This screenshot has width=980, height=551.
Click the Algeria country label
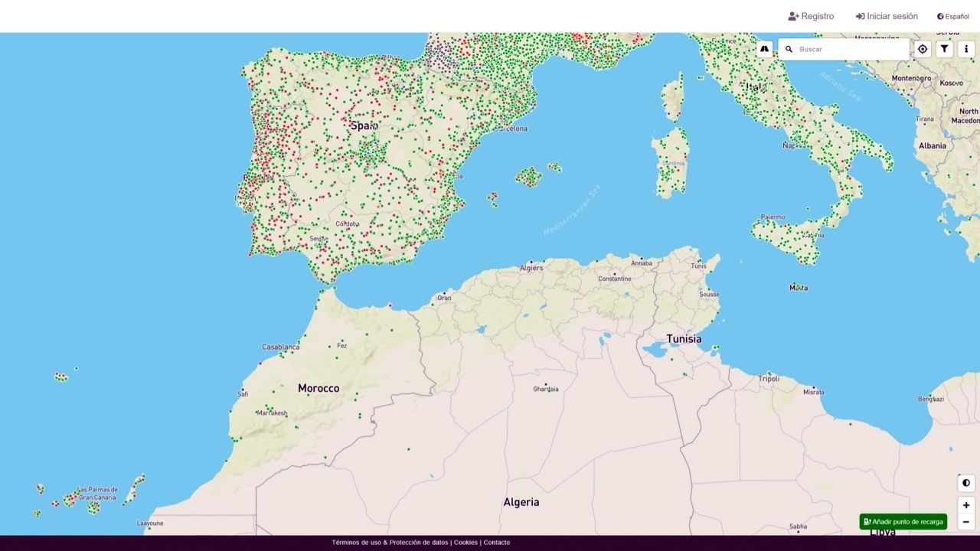coord(521,502)
